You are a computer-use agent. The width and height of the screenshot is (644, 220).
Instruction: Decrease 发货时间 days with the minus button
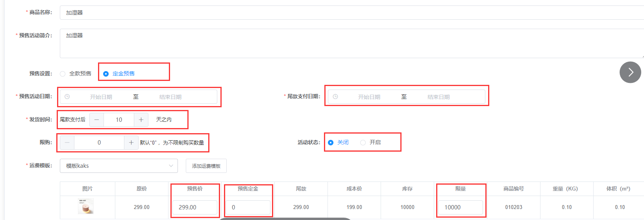pyautogui.click(x=96, y=120)
